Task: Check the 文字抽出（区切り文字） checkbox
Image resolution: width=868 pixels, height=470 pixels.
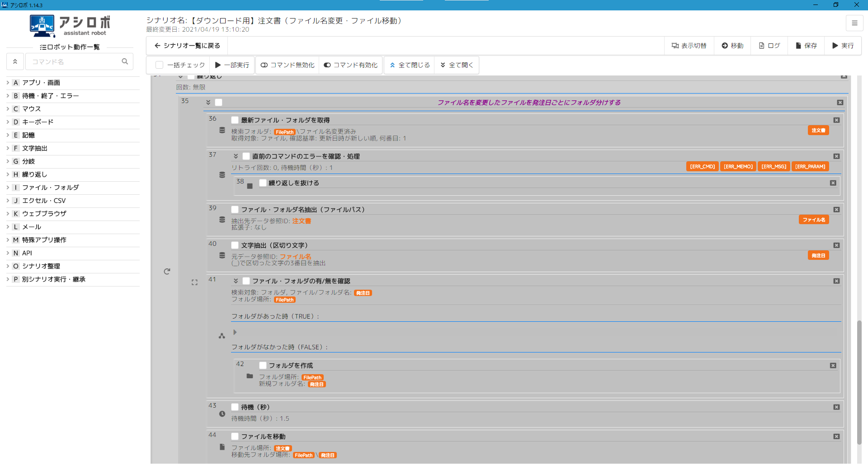Action: [235, 245]
